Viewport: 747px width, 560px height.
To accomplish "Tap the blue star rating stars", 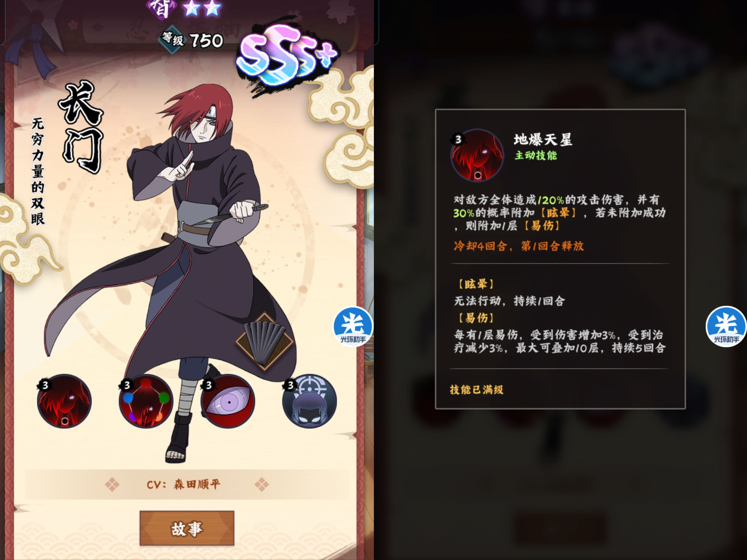I will 202,8.
